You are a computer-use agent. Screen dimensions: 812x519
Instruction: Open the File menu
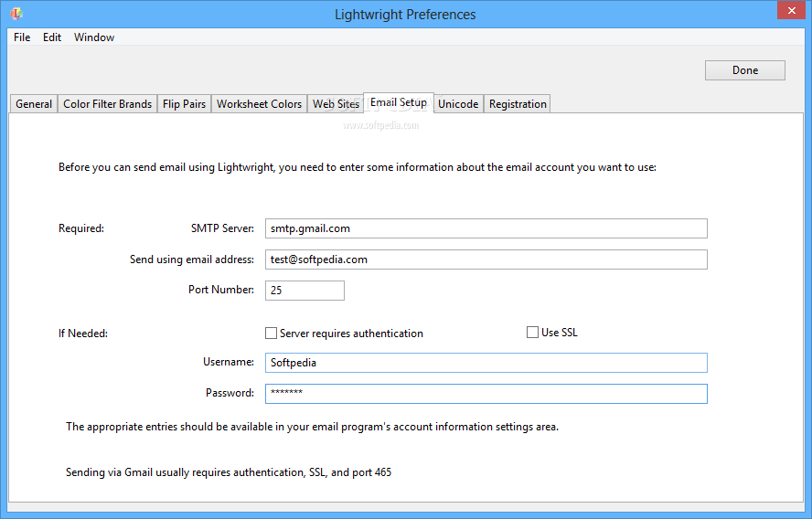pyautogui.click(x=22, y=37)
